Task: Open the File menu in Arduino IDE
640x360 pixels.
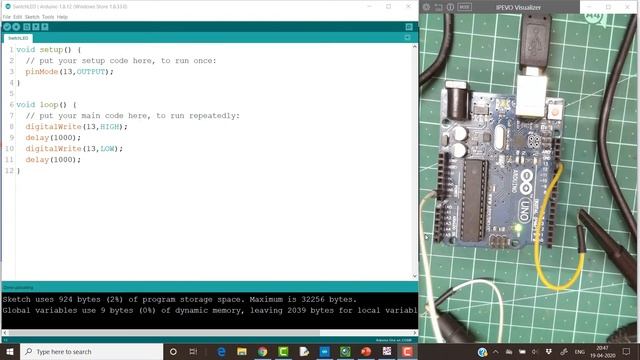Action: click(7, 17)
